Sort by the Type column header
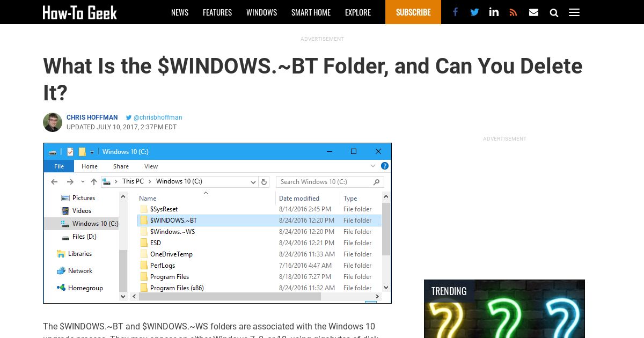 (x=350, y=199)
